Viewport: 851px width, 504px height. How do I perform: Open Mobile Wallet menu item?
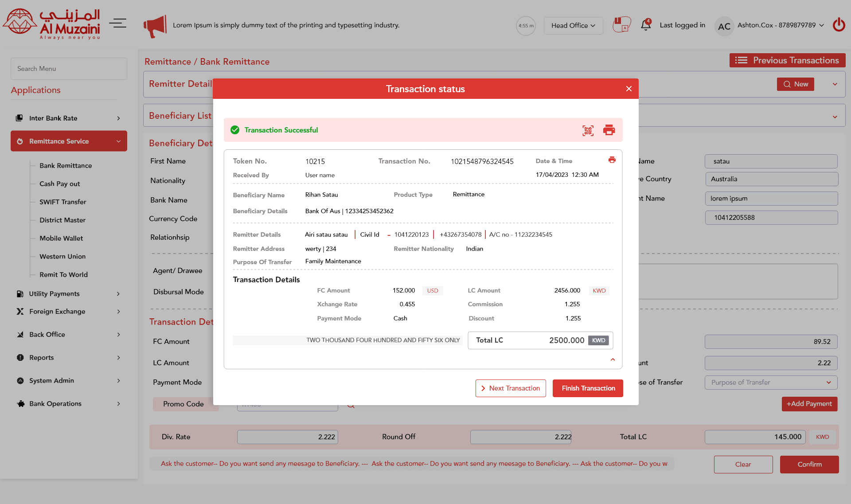pyautogui.click(x=61, y=238)
